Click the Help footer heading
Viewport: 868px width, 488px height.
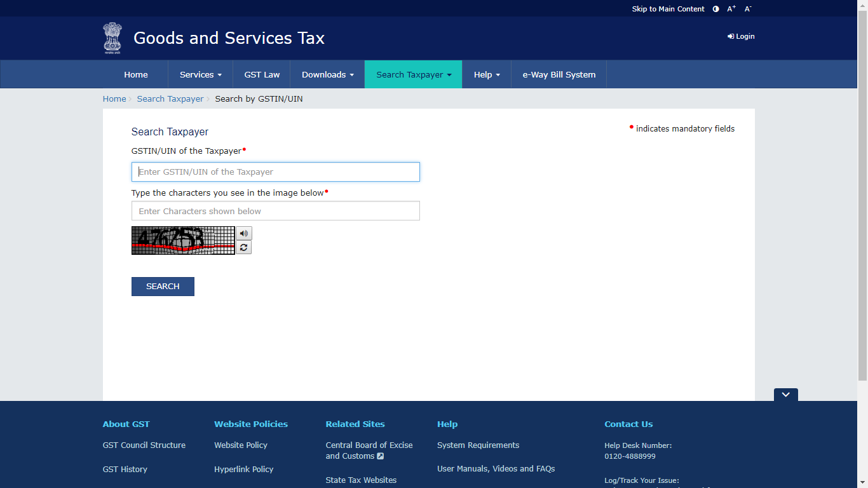(x=447, y=424)
